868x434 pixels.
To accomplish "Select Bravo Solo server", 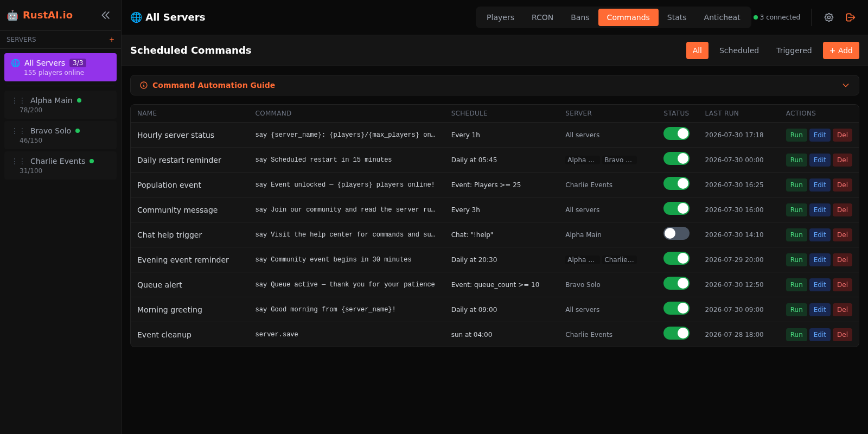I will click(60, 135).
